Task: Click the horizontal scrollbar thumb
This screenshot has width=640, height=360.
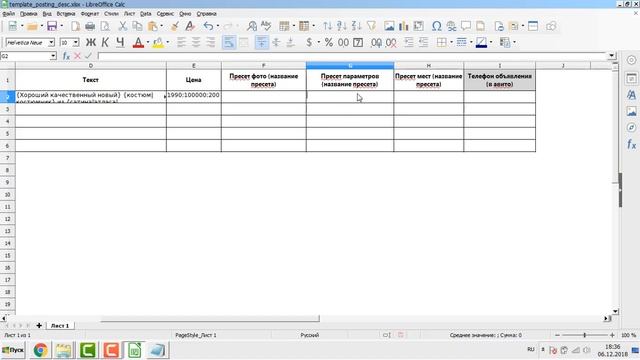Action: click(210, 318)
